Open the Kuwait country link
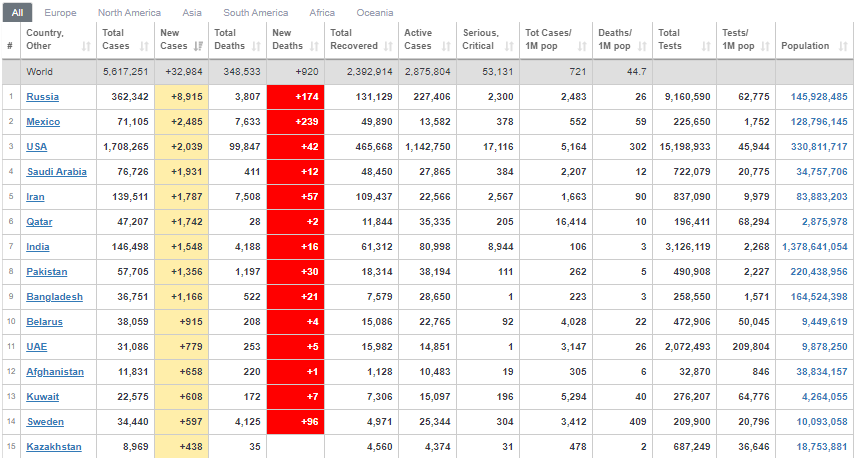854x458 pixels. tap(42, 397)
